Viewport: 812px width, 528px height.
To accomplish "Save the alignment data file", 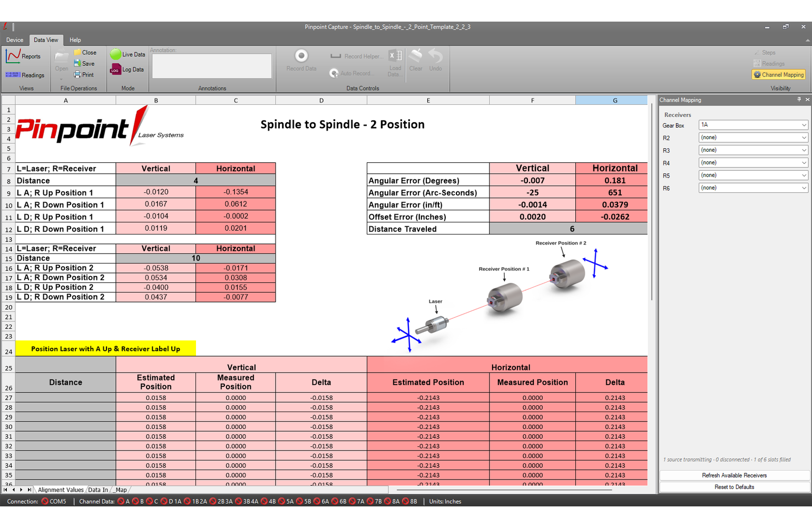I will point(84,64).
